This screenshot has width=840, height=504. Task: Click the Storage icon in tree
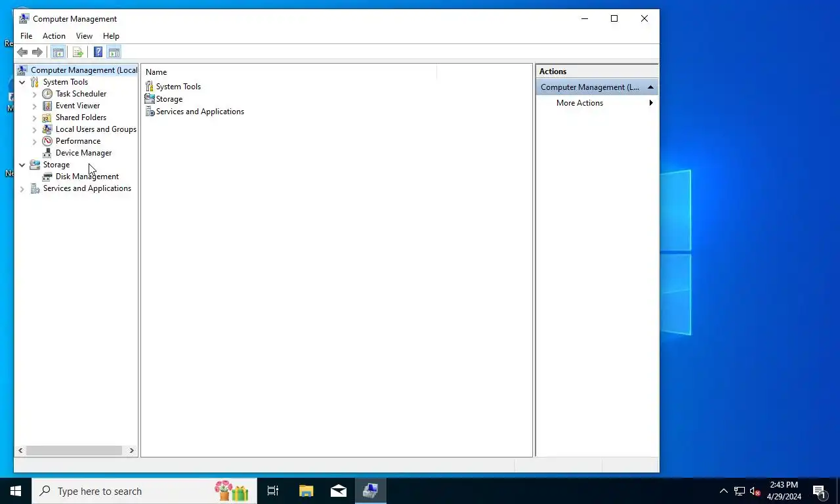point(35,165)
